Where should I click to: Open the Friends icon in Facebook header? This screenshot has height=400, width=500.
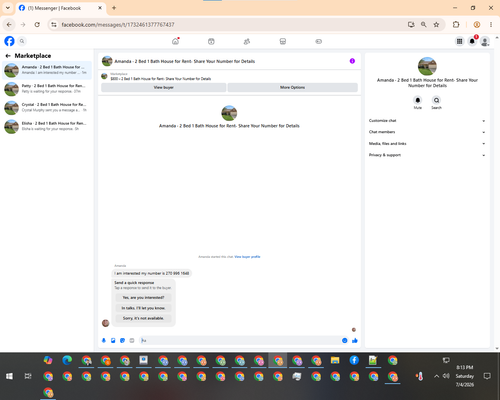tap(247, 41)
